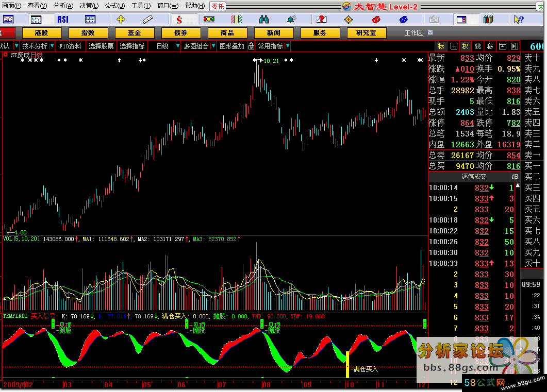
Task: Click the 服务 yellow button
Action: click(320, 33)
